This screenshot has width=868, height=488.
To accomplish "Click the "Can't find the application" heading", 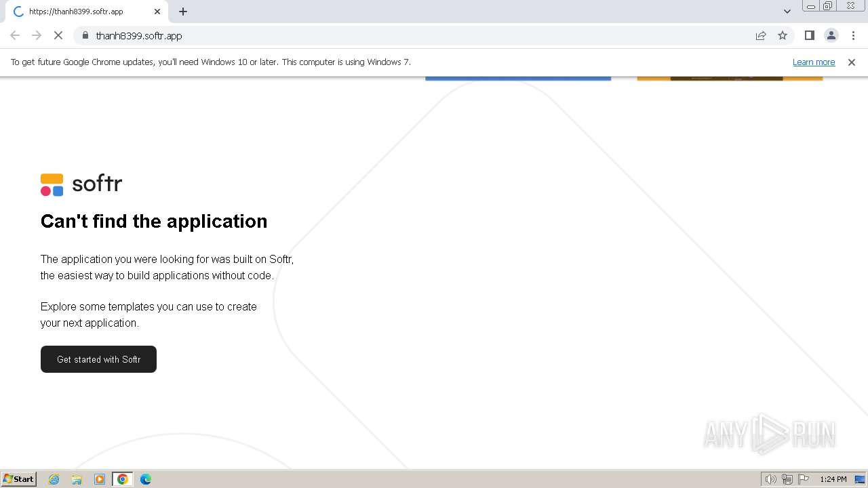I will click(x=154, y=222).
